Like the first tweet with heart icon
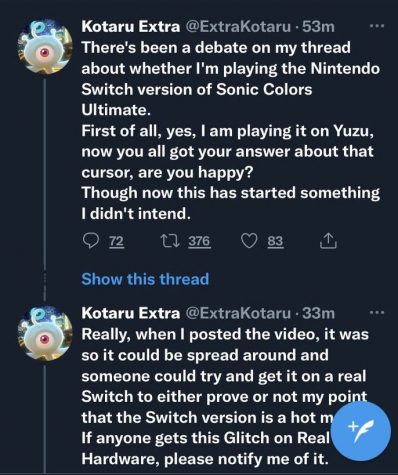This screenshot has height=475, width=398. 249,241
